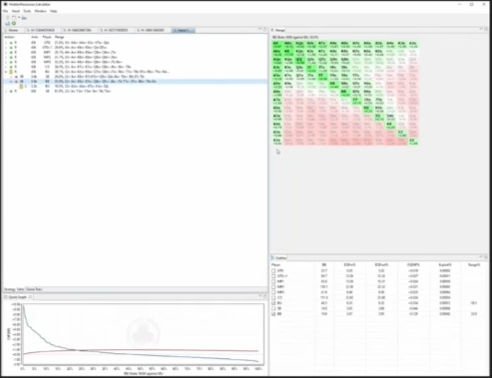
Task: Maximize the hand editor panel
Action: pyautogui.click(x=265, y=29)
